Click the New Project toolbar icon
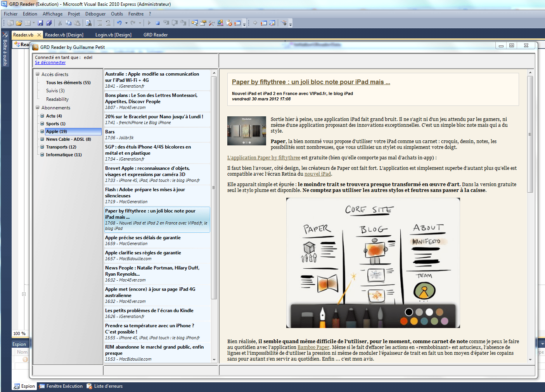Viewport: 545px width, 392px height. [10, 23]
